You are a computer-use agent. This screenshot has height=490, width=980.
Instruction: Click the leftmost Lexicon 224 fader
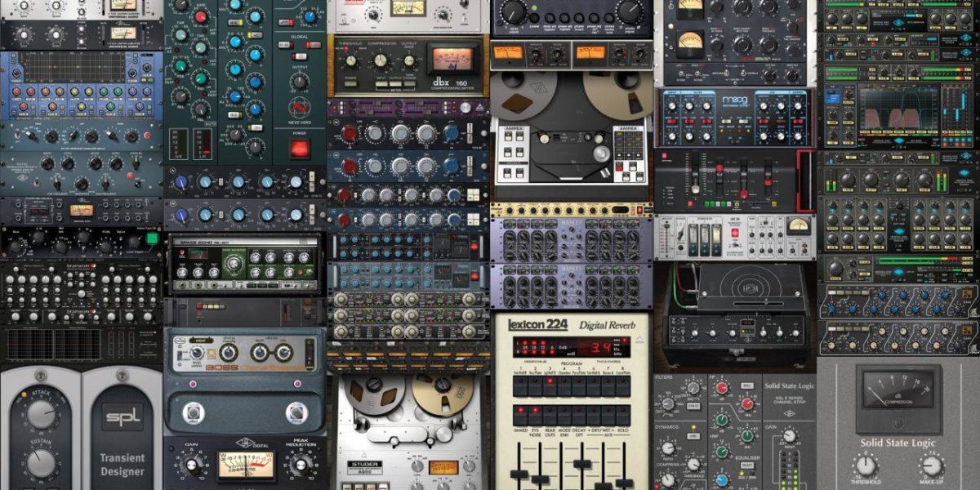pyautogui.click(x=519, y=472)
